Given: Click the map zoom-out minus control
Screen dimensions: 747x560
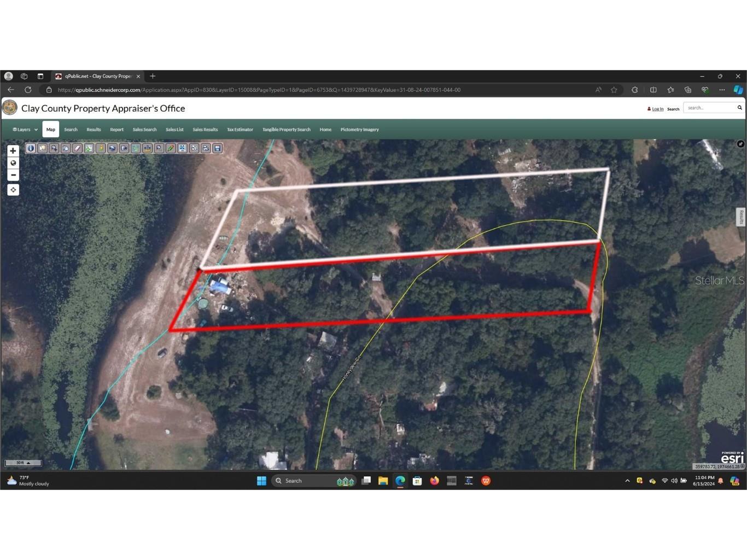Looking at the screenshot, I should pos(13,175).
